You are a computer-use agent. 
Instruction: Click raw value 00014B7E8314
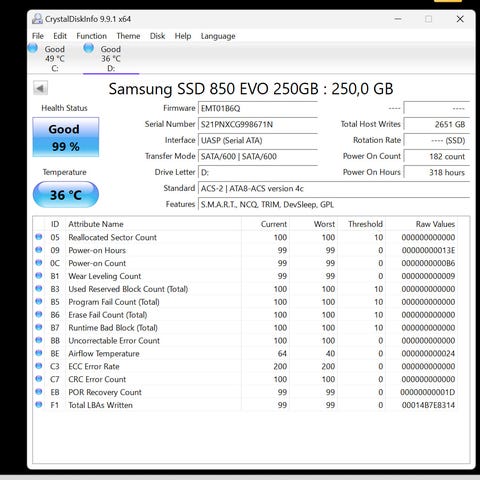point(428,405)
